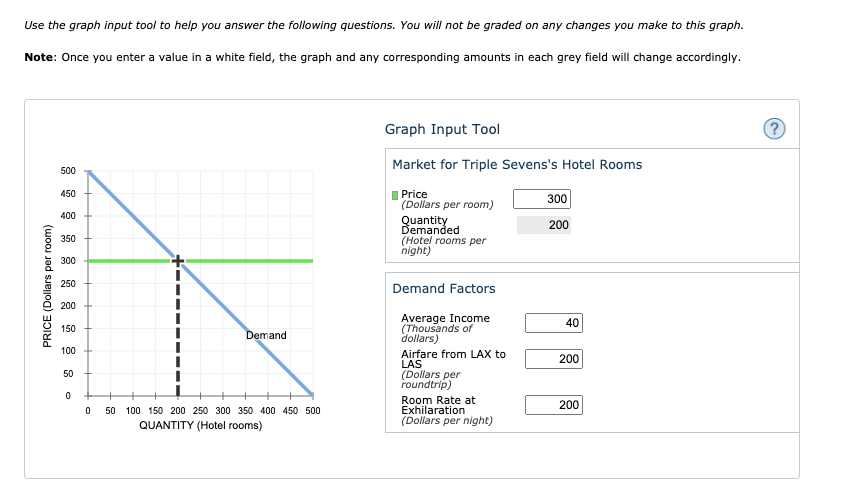The height and width of the screenshot is (503, 860).
Task: Click the grey Quantity Demanded field
Action: (544, 225)
